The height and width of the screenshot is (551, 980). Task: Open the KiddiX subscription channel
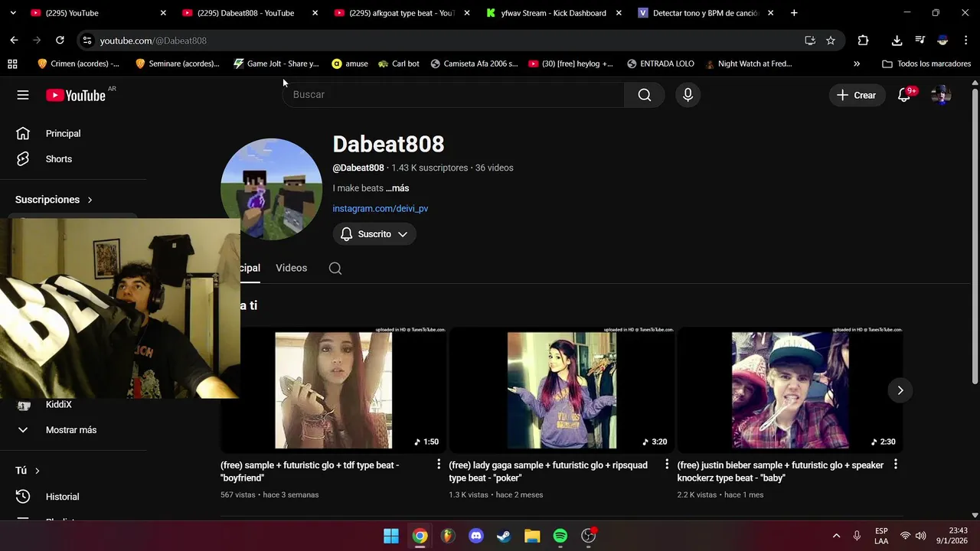point(58,404)
